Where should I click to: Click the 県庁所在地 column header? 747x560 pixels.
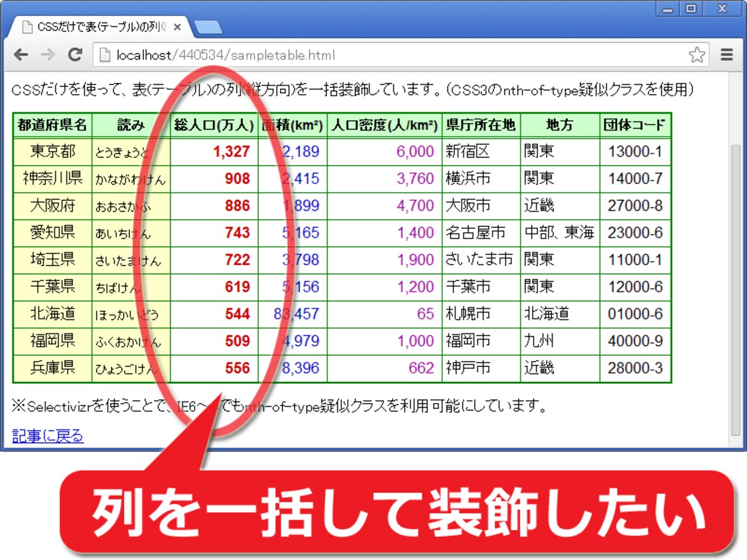(x=481, y=125)
